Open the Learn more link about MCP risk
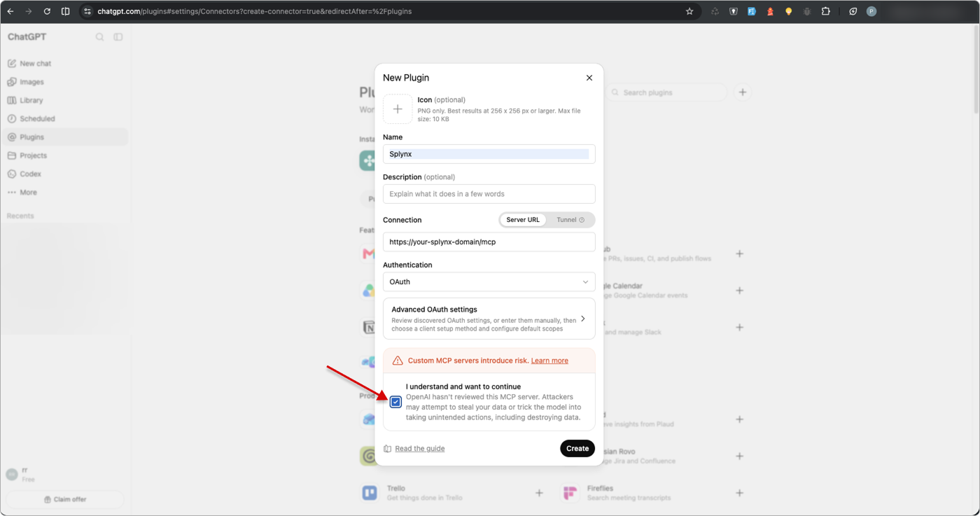The image size is (980, 516). [549, 361]
